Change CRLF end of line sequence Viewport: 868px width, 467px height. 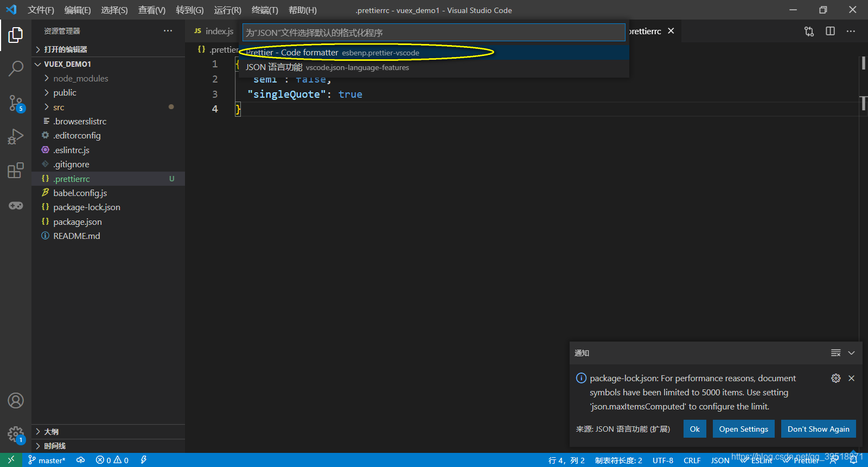point(692,460)
